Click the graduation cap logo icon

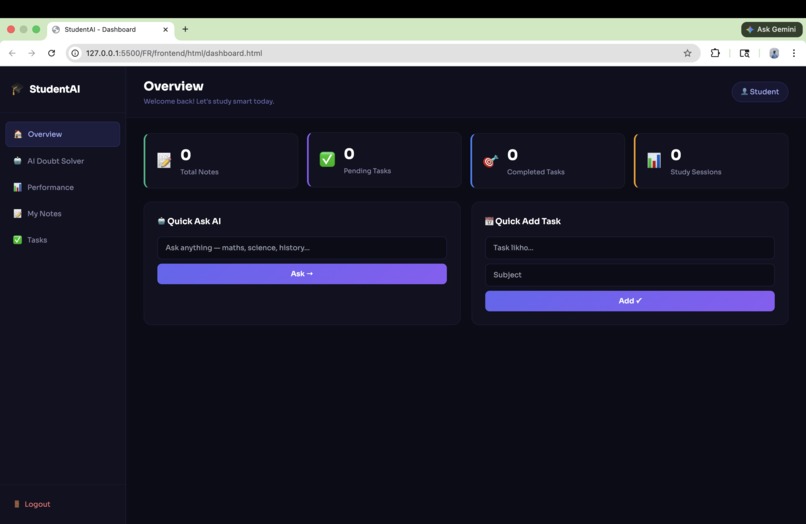(x=17, y=89)
